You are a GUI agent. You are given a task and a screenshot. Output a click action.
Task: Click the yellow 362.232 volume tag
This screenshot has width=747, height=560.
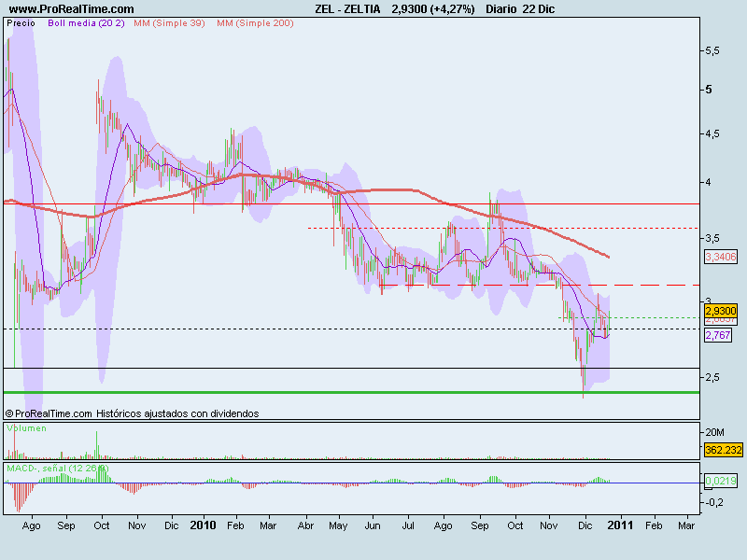[x=723, y=450]
